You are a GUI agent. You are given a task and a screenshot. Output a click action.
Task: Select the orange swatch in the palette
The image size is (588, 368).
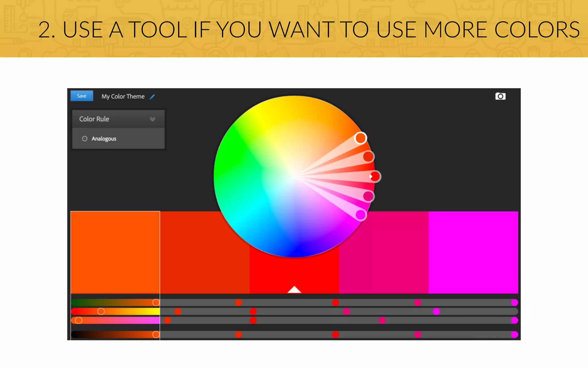coord(115,252)
